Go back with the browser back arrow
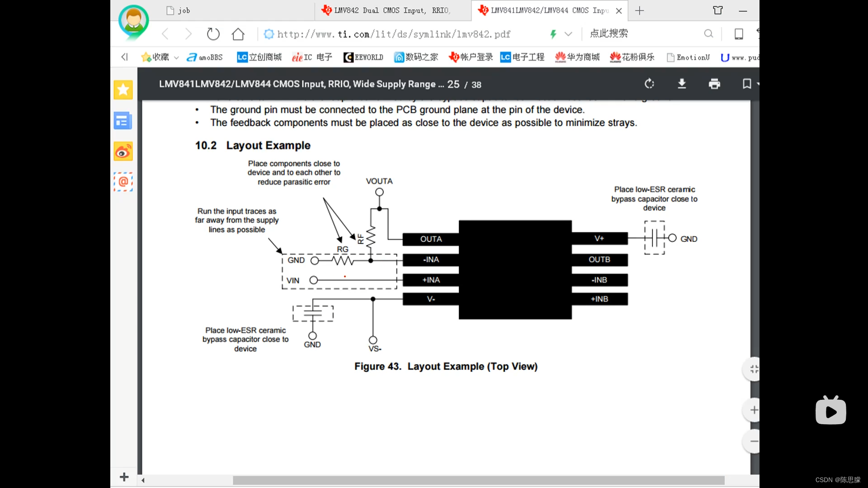This screenshot has height=488, width=868. click(x=165, y=34)
